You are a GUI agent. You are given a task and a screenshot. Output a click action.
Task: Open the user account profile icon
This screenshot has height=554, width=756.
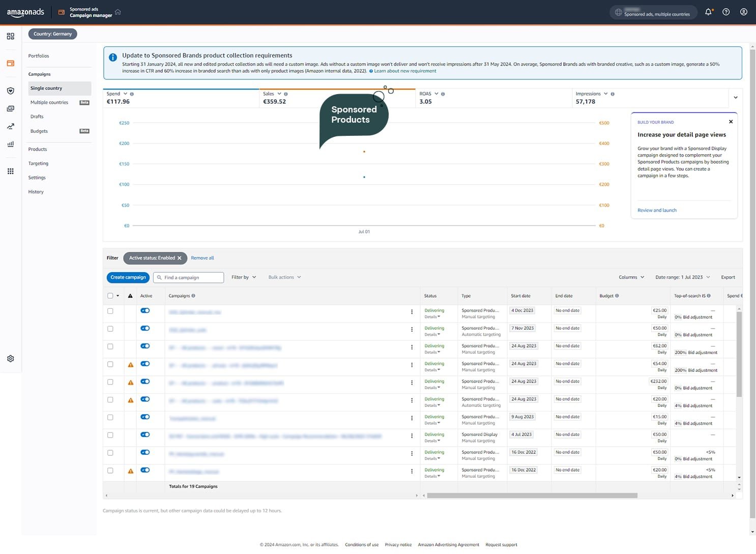(743, 12)
